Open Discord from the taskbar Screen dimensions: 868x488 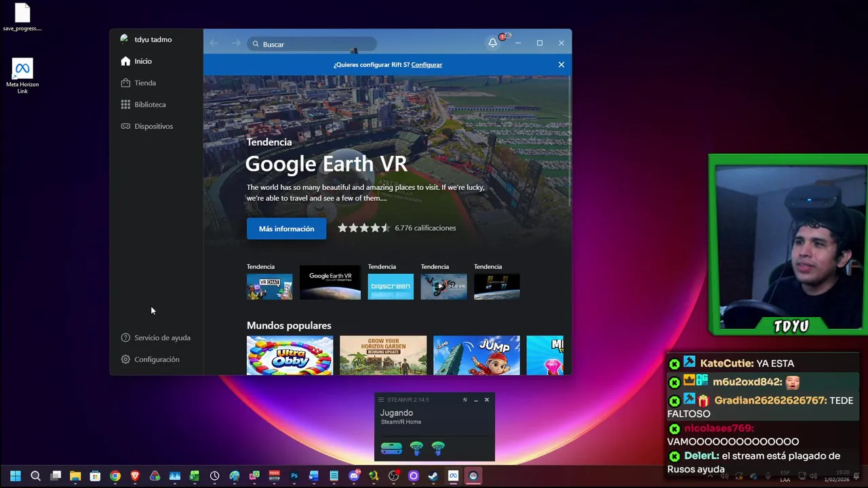(x=353, y=476)
